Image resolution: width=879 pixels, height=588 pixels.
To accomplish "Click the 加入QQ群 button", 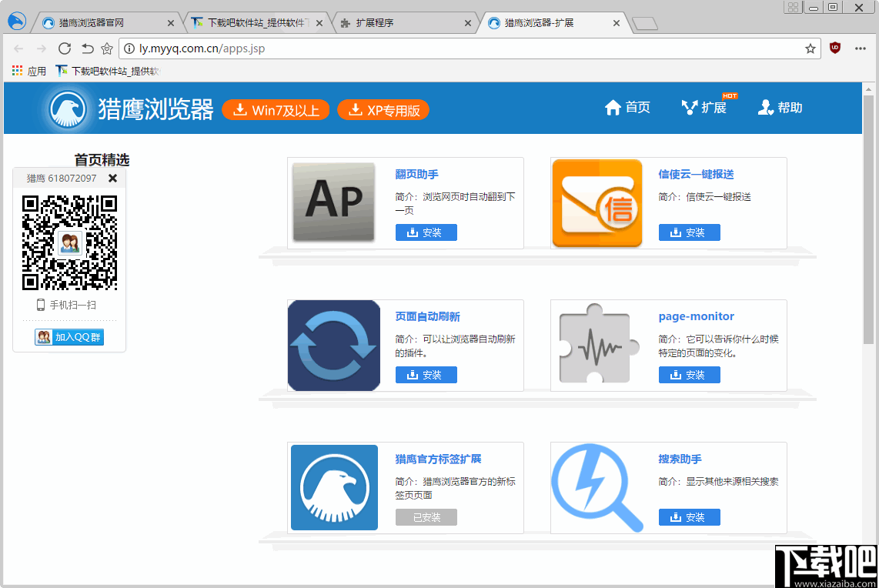I will click(69, 337).
